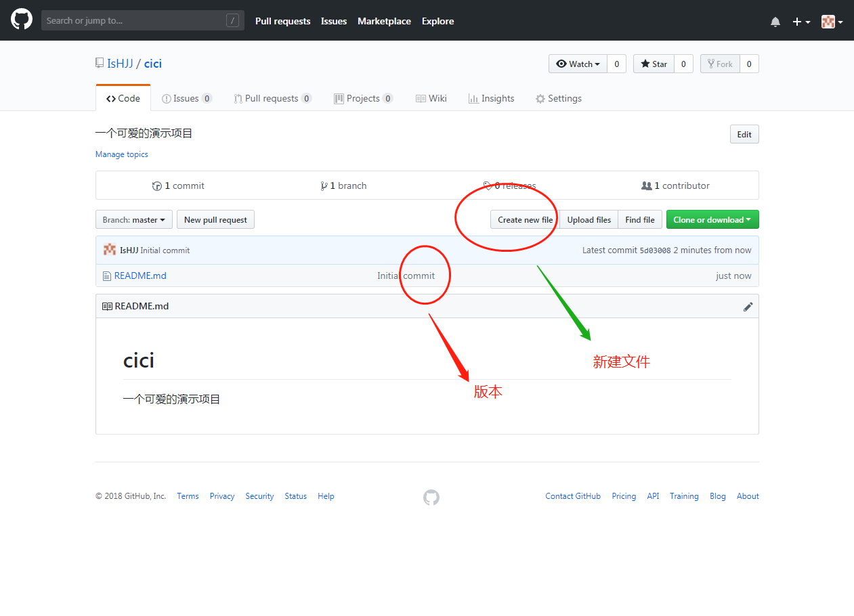Click New pull request button
This screenshot has width=854, height=616.
215,219
